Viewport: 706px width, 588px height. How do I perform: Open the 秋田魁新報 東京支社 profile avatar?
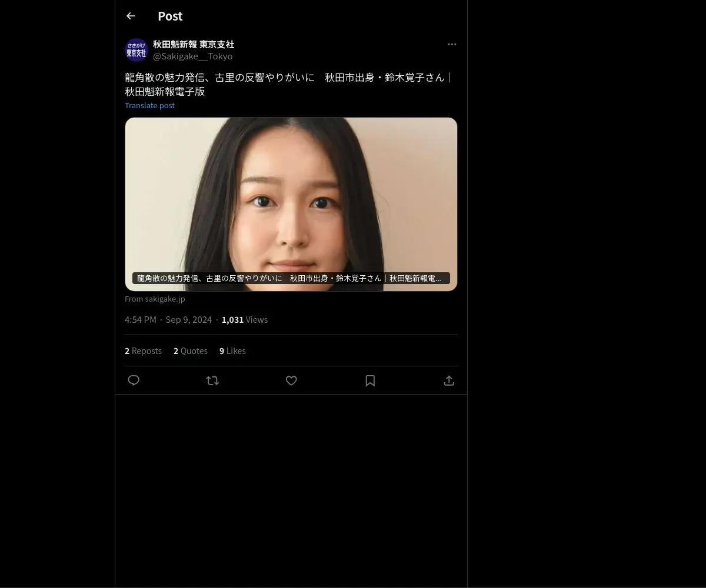click(x=136, y=50)
